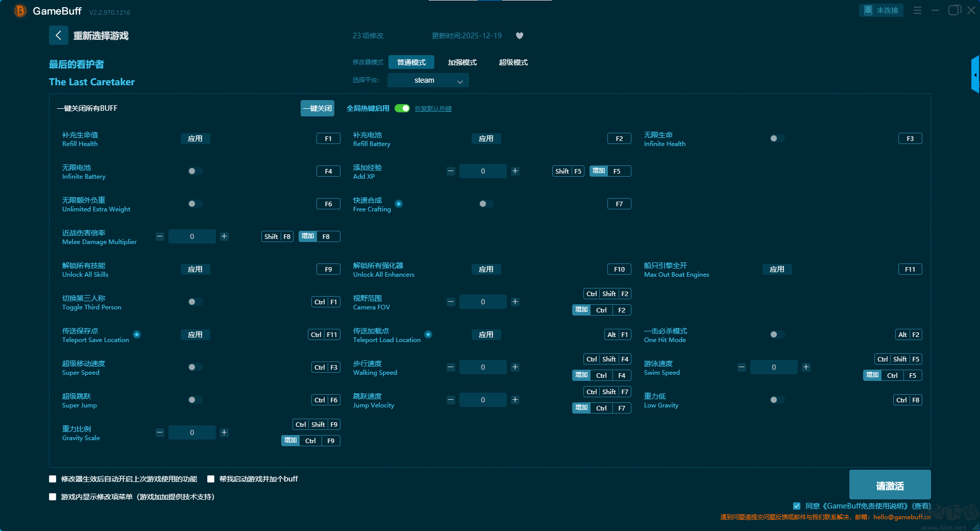980x531 pixels.
Task: Click Camera FOV value input field
Action: 483,302
